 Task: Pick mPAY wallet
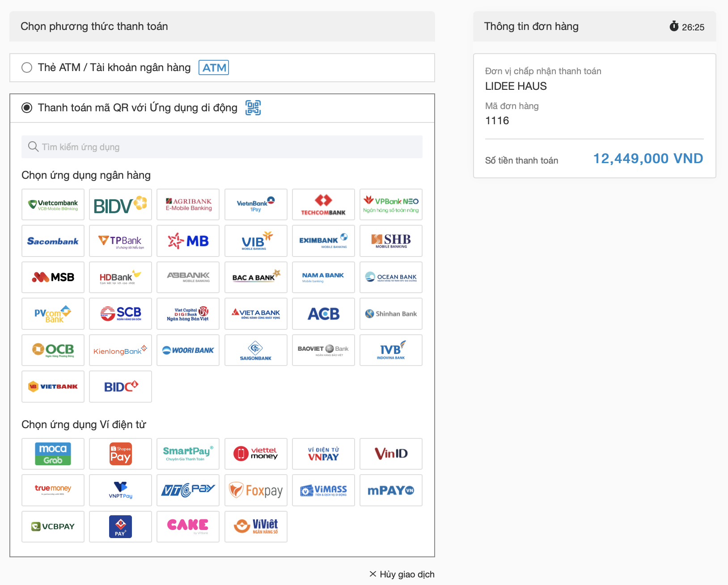click(391, 490)
